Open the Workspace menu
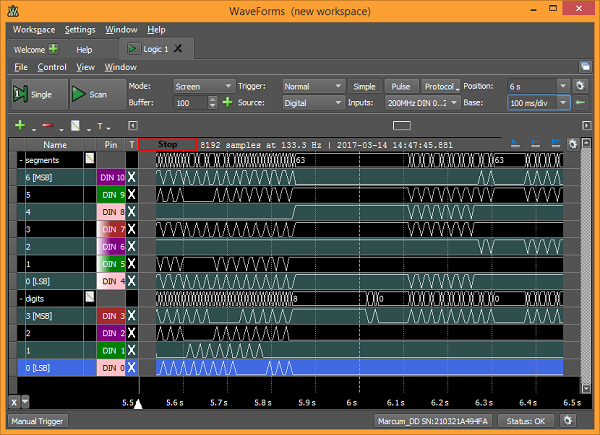This screenshot has height=435, width=600. tap(34, 29)
